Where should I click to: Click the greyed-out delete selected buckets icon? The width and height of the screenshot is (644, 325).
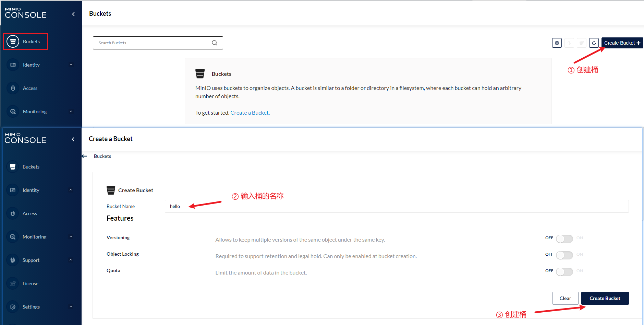(x=582, y=43)
